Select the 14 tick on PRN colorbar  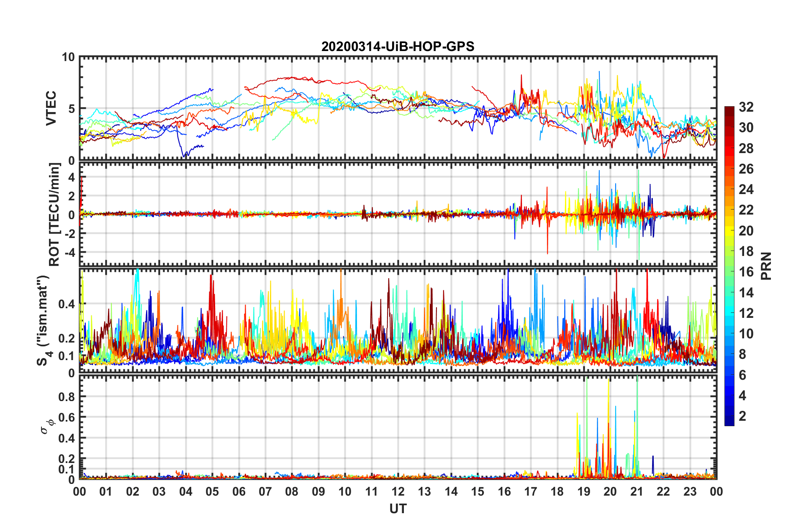click(746, 292)
